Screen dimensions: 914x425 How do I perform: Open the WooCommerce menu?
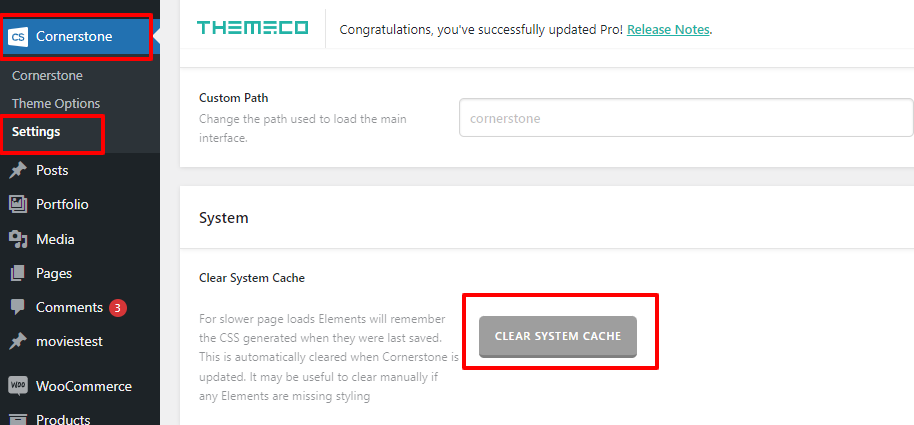(83, 386)
